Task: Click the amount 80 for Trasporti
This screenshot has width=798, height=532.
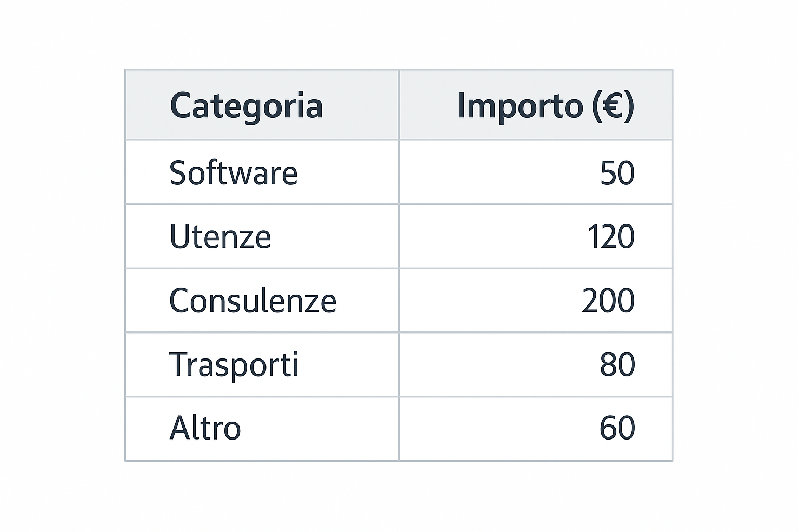Action: [617, 365]
